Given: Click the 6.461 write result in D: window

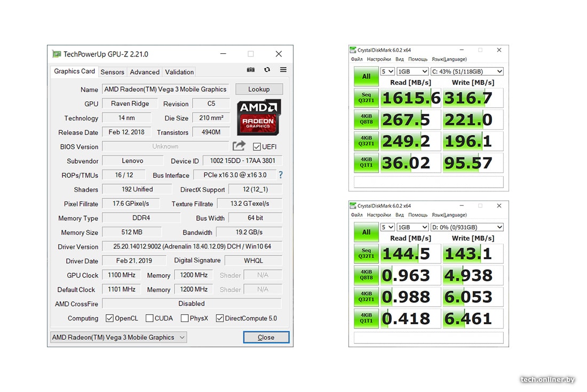Looking at the screenshot, I should pos(473,319).
